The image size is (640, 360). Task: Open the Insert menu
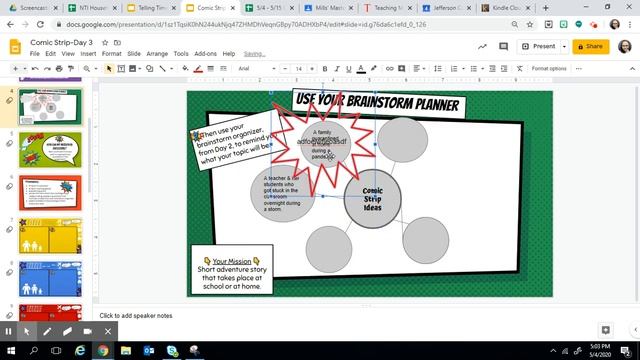tap(88, 53)
